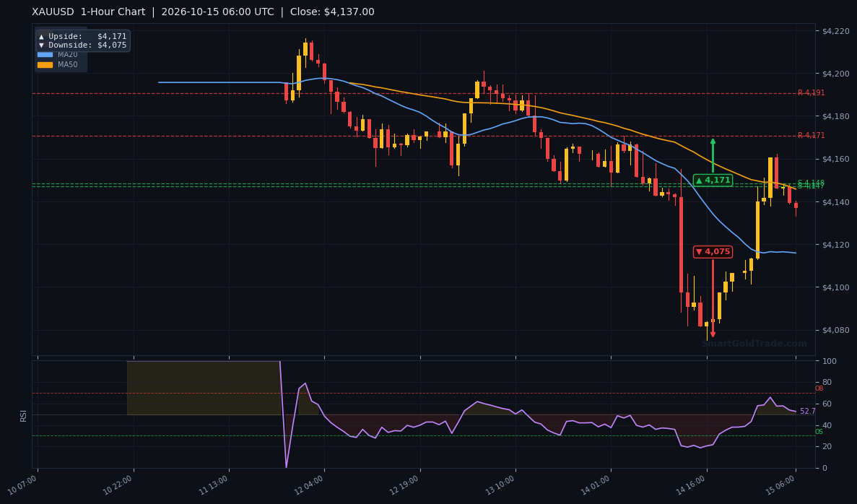857x504 pixels.
Task: Click the OS oversold label on RSI
Action: (819, 432)
